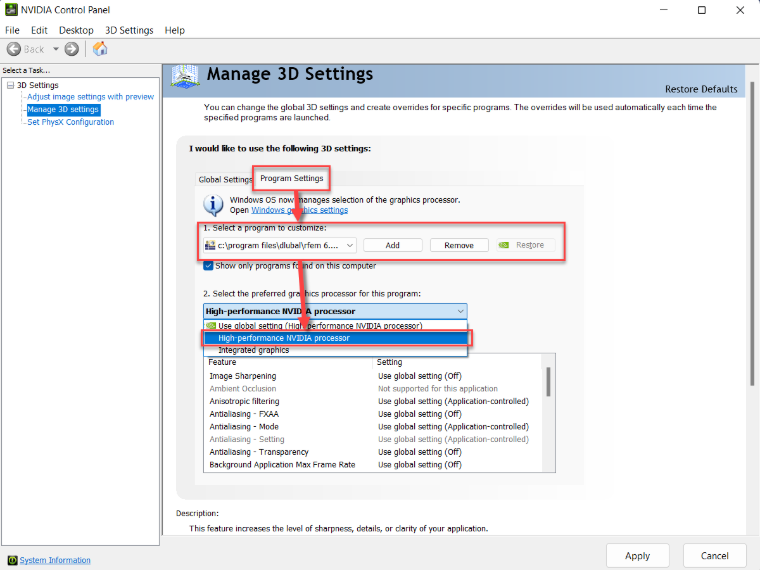The image size is (760, 570).
Task: Switch to the Program Settings tab
Action: [291, 178]
